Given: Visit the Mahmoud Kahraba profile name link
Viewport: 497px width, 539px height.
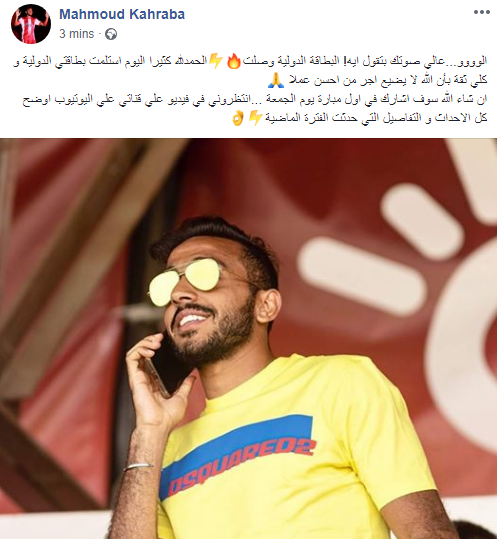Looking at the screenshot, I should pos(122,14).
